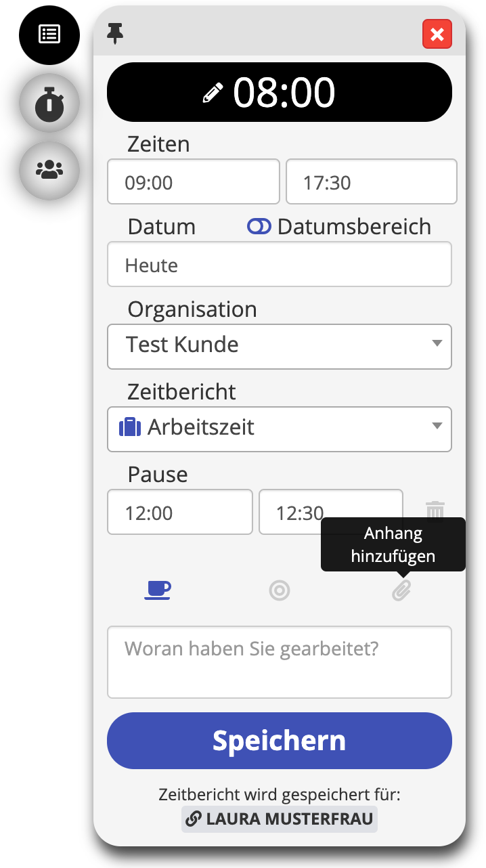
Task: Open the time report list view
Action: click(x=49, y=35)
